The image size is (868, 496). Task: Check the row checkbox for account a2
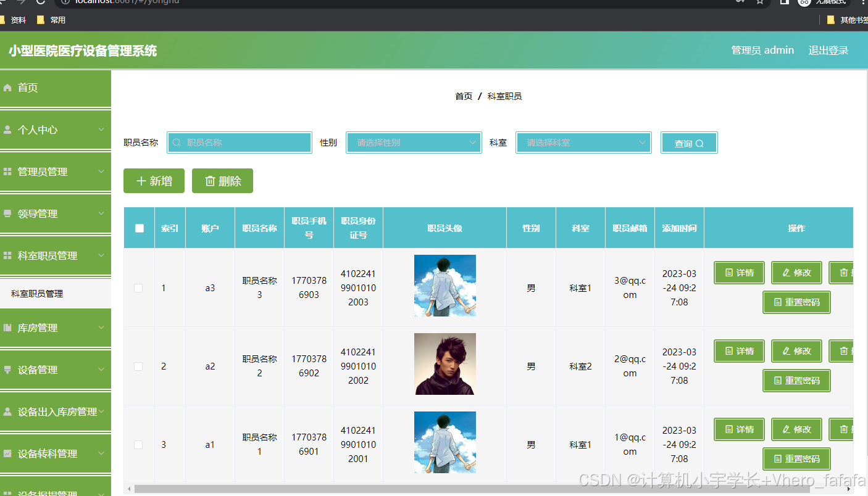(138, 366)
